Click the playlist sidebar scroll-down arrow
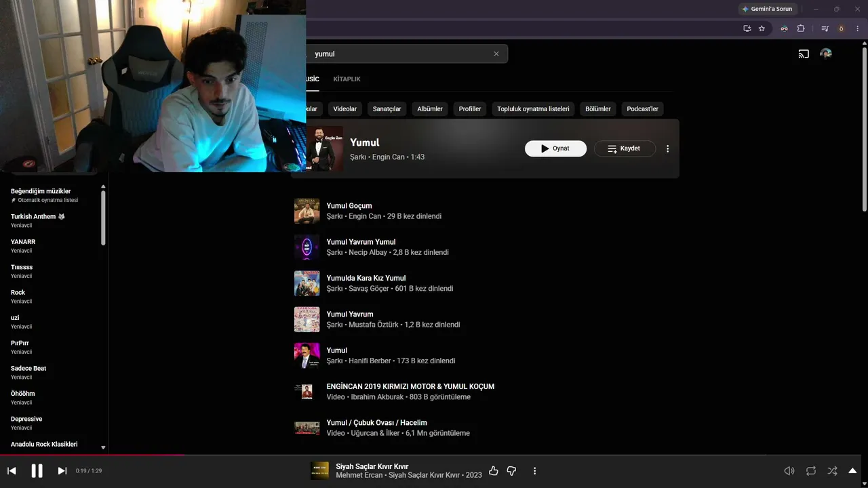This screenshot has width=868, height=488. pyautogui.click(x=103, y=447)
